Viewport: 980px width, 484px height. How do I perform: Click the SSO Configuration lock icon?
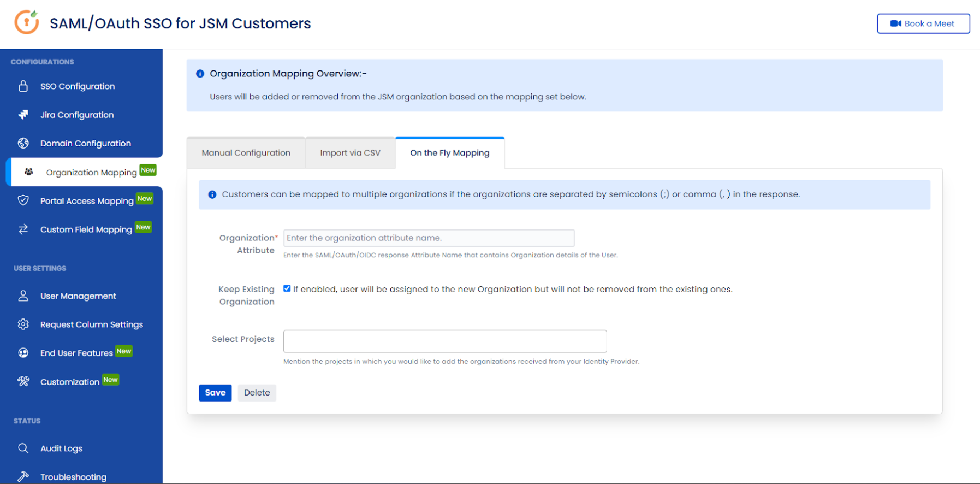(x=23, y=86)
